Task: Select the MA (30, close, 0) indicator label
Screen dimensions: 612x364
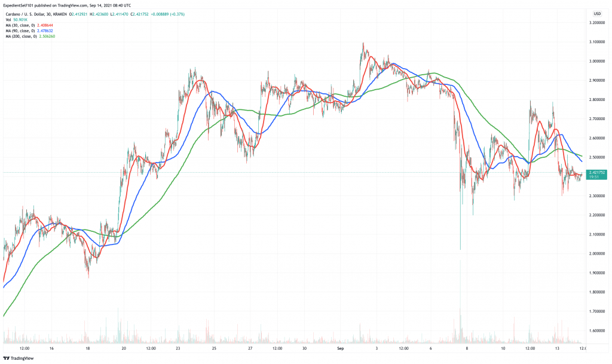Action: (x=20, y=25)
